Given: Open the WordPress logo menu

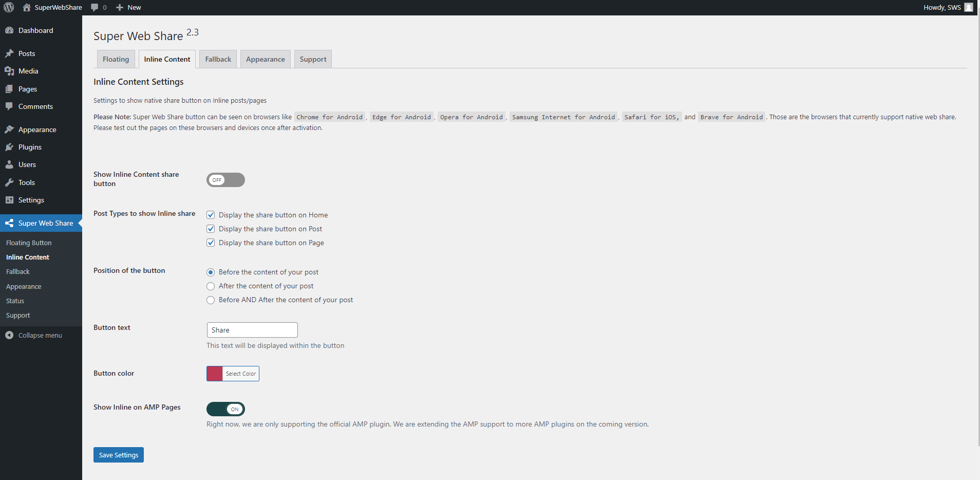Looking at the screenshot, I should (x=9, y=7).
